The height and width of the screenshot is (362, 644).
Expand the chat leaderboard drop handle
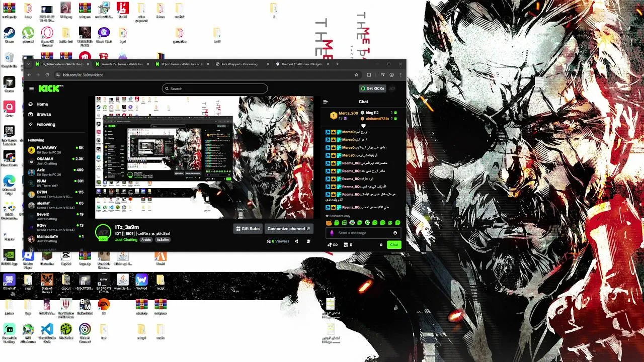point(363,126)
